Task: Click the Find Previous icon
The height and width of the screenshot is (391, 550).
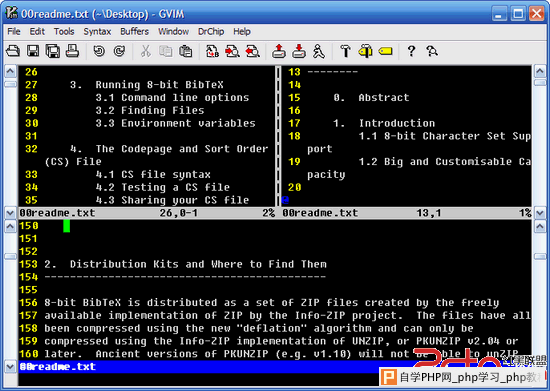Action: click(252, 51)
